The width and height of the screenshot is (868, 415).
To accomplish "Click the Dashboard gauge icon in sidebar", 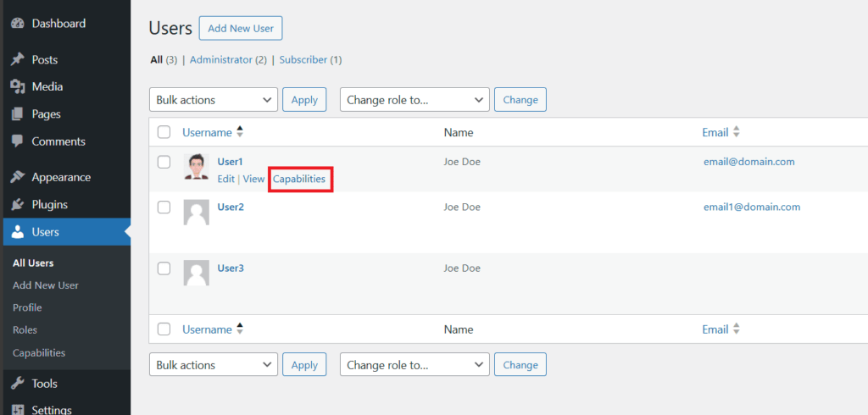I will (x=17, y=24).
